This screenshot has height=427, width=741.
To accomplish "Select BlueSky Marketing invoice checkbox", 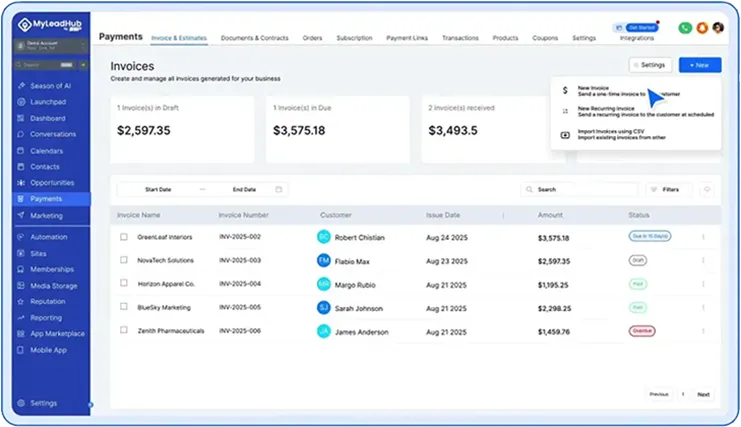I will pyautogui.click(x=124, y=307).
